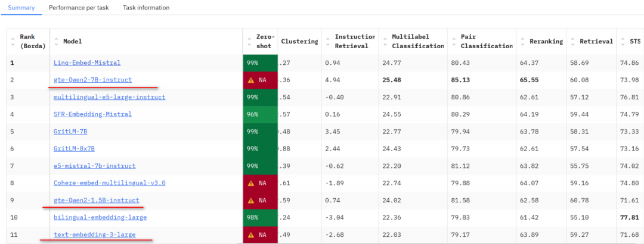Viewport: 644px width, 244px height.
Task: Click the Pair Classification header text
Action: pos(487,42)
